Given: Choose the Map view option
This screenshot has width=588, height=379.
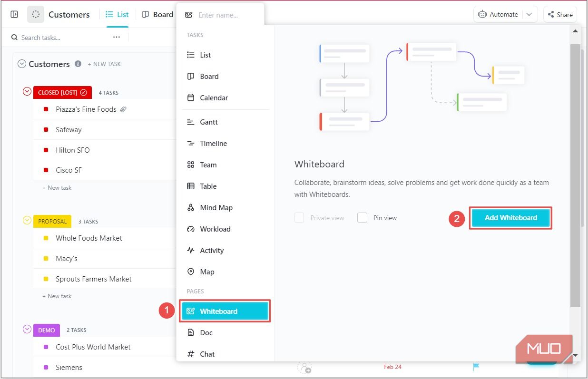Looking at the screenshot, I should [225, 272].
